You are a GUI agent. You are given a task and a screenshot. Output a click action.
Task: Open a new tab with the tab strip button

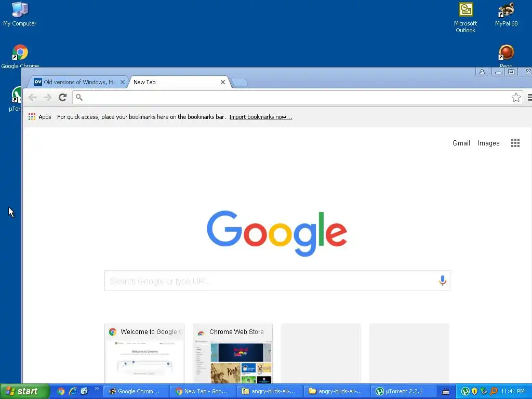click(x=240, y=83)
